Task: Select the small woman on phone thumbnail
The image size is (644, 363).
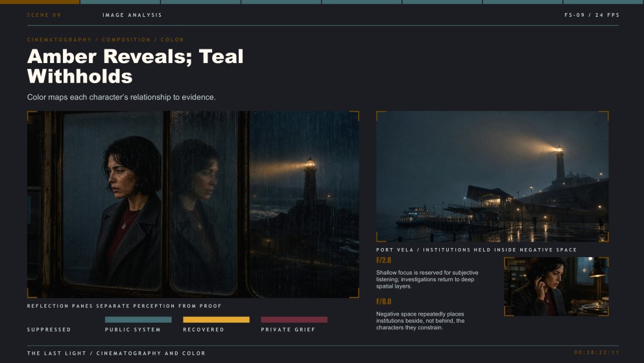Action: (556, 286)
